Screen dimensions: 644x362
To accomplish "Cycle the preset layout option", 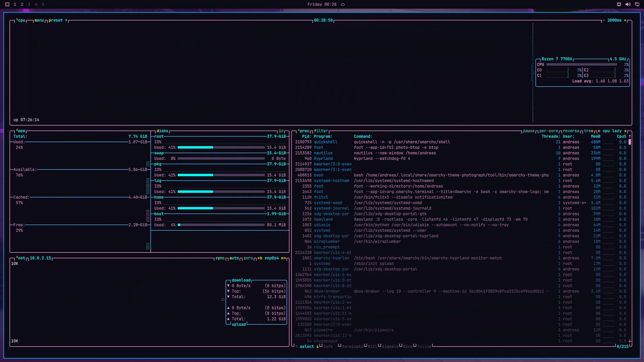I will coord(56,20).
